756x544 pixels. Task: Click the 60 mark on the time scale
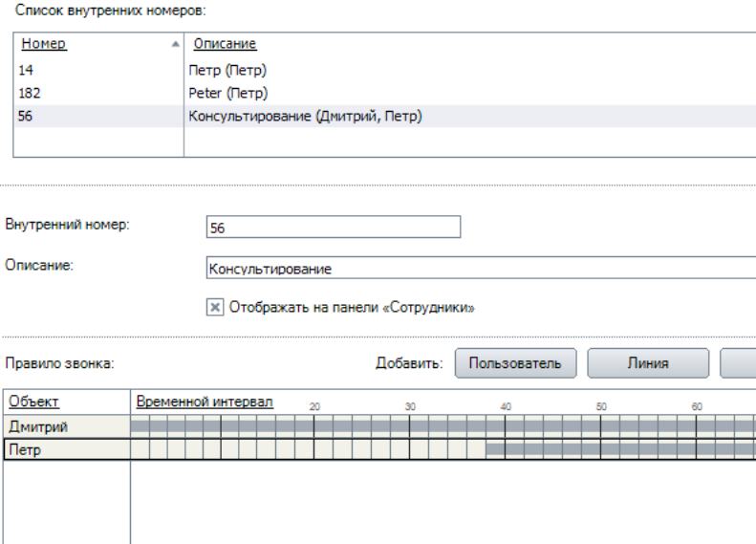point(697,406)
